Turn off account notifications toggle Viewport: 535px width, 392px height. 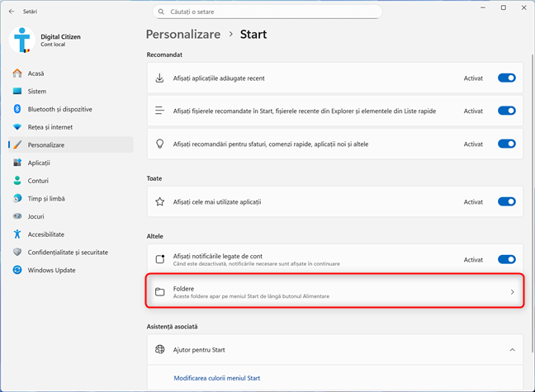pos(506,259)
